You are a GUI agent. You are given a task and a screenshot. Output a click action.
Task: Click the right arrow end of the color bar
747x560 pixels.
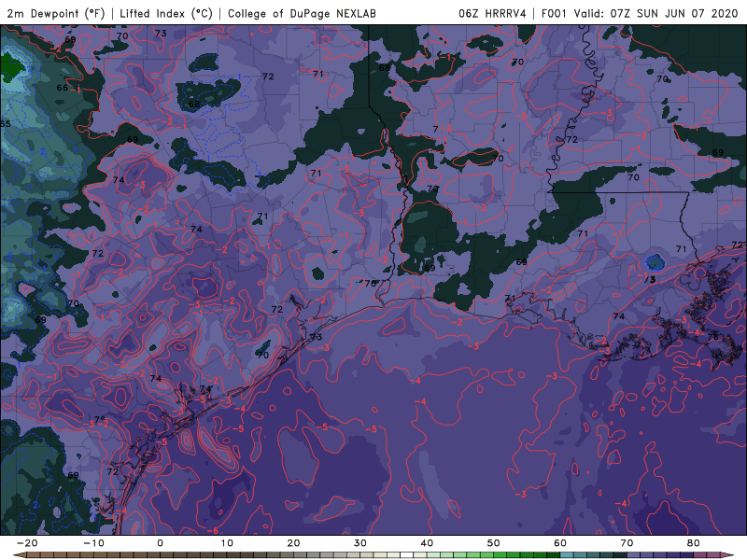tap(729, 555)
